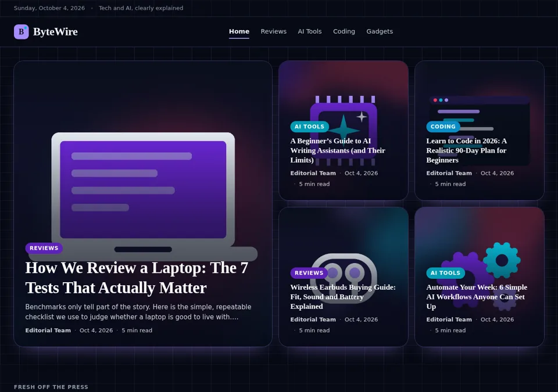The height and width of the screenshot is (392, 558).
Task: Click Editorial Team on AI Writing Assistants card
Action: pyautogui.click(x=313, y=173)
